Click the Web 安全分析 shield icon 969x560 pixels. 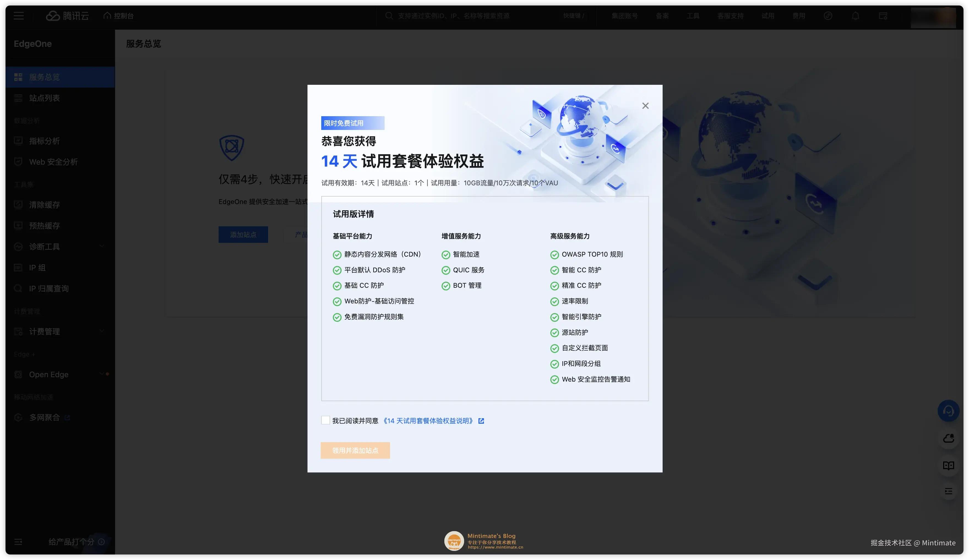[x=18, y=162]
